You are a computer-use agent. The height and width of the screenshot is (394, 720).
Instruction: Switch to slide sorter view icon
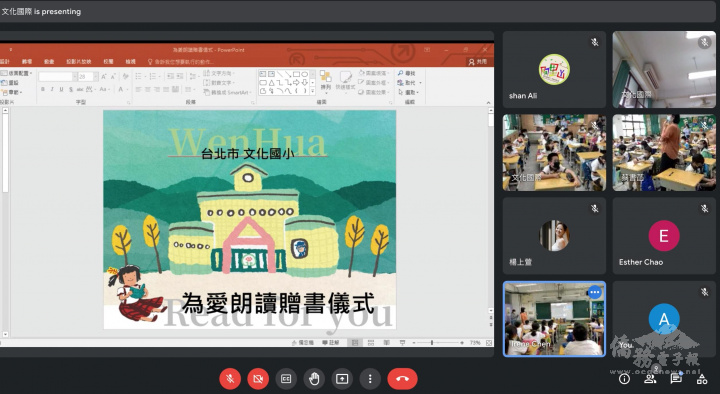[x=371, y=343]
